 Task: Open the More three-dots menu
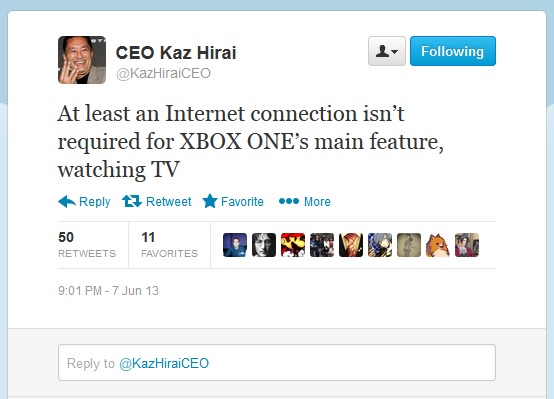click(289, 201)
